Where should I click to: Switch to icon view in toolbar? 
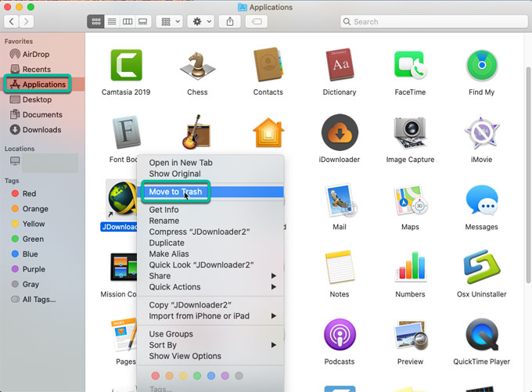[95, 22]
